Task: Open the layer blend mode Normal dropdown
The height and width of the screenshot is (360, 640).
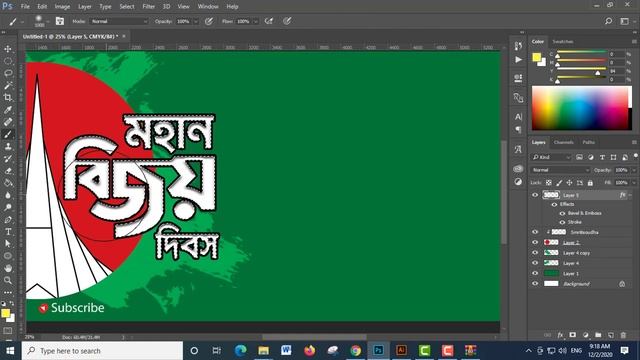Action: 560,170
